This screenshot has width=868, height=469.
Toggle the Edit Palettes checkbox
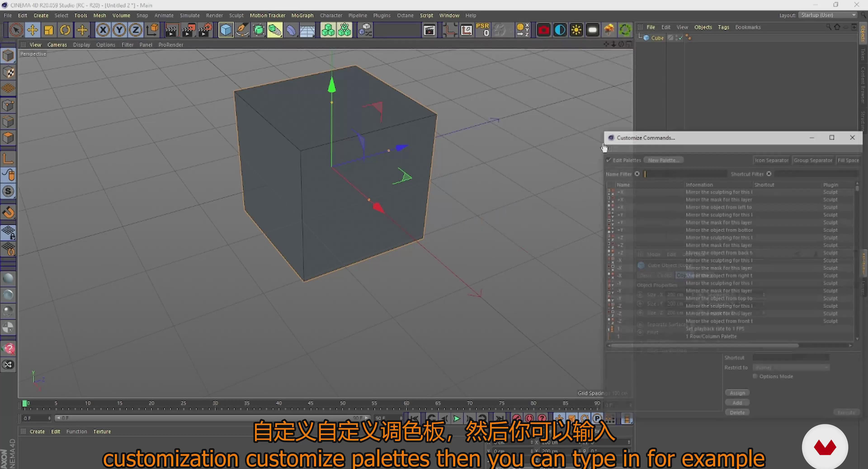coord(609,160)
